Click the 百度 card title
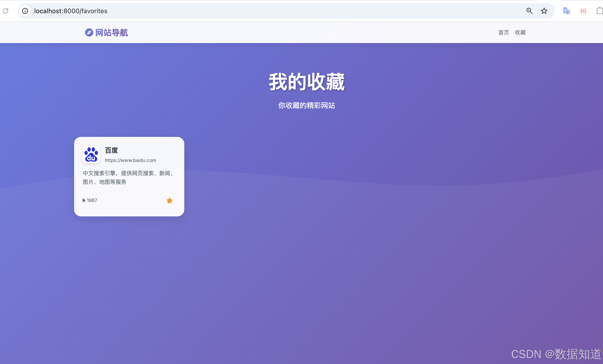 pyautogui.click(x=111, y=150)
